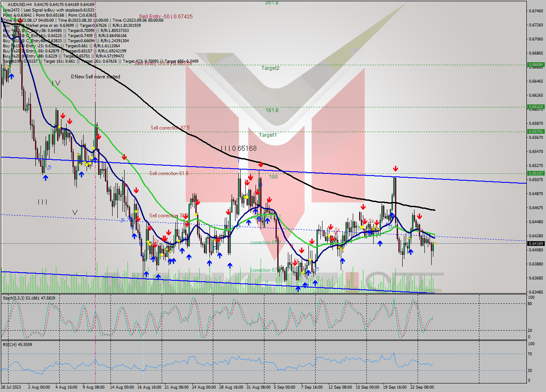
Task: Click the blue up arrow below the 14 Aug candles
Action: tap(134, 236)
